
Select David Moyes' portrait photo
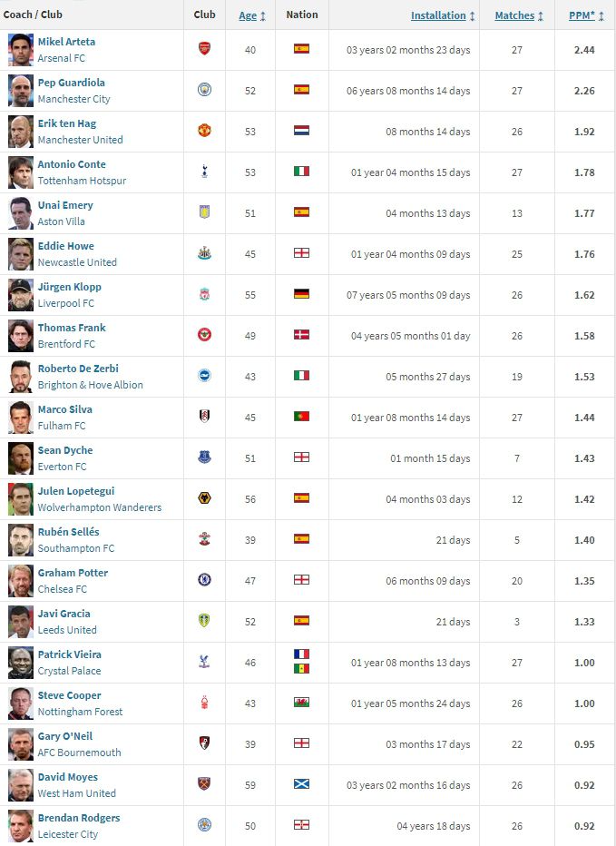(20, 784)
